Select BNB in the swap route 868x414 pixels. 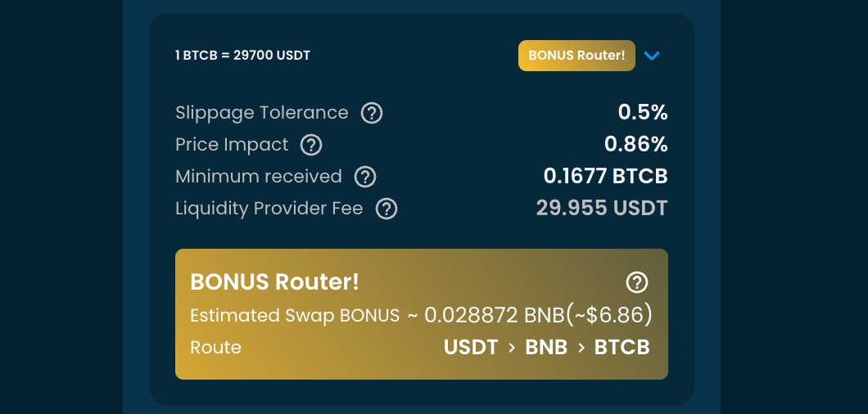(546, 348)
